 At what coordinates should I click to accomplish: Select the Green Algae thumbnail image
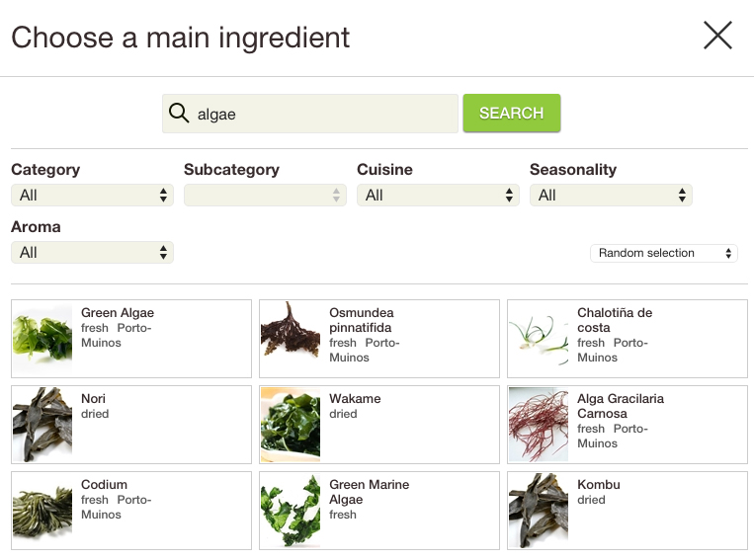(x=42, y=337)
